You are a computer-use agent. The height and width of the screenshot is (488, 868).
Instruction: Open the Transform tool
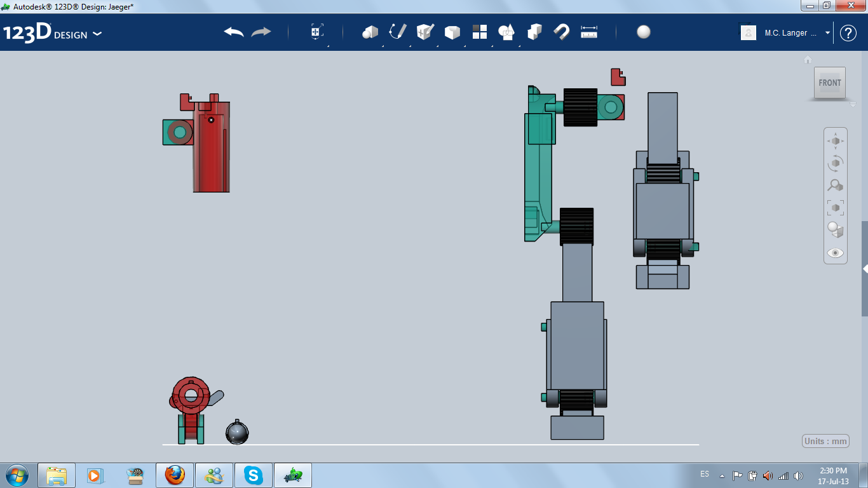pos(317,32)
